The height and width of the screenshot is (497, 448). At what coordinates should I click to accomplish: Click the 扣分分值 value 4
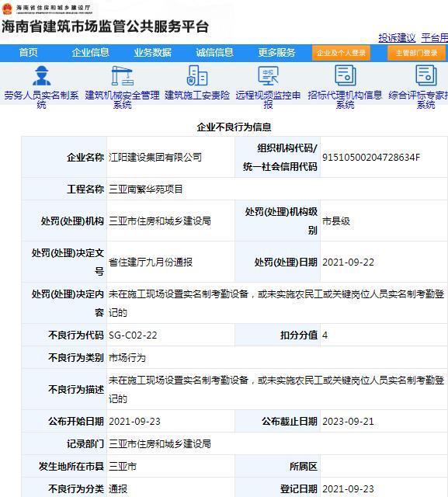tap(325, 335)
